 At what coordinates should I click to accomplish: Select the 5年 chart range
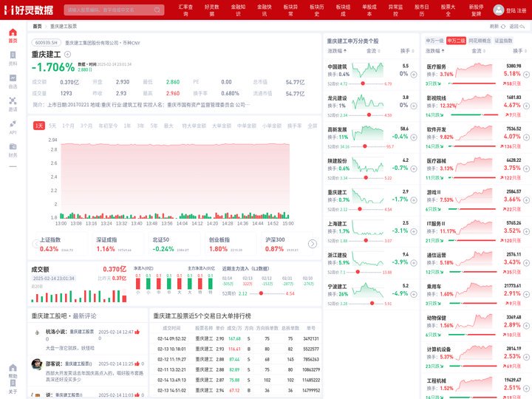[x=154, y=126]
